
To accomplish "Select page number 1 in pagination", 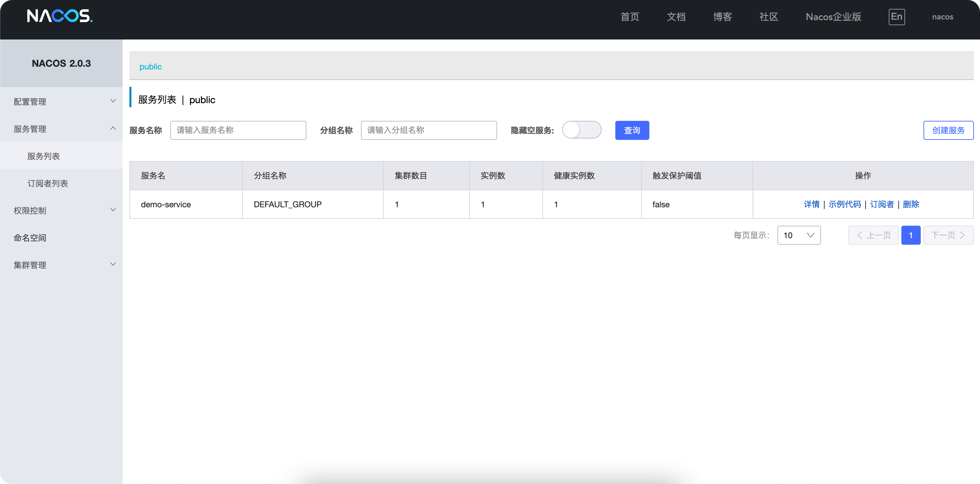I will pos(911,235).
